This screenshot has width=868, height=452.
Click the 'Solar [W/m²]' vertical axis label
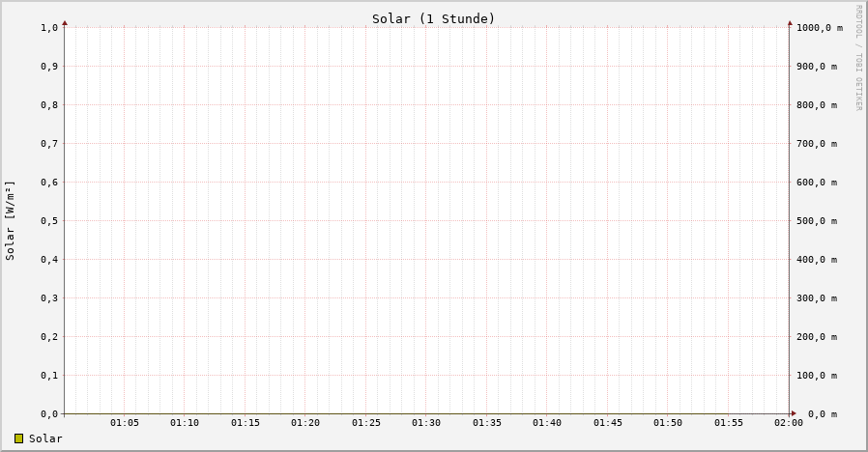10,220
